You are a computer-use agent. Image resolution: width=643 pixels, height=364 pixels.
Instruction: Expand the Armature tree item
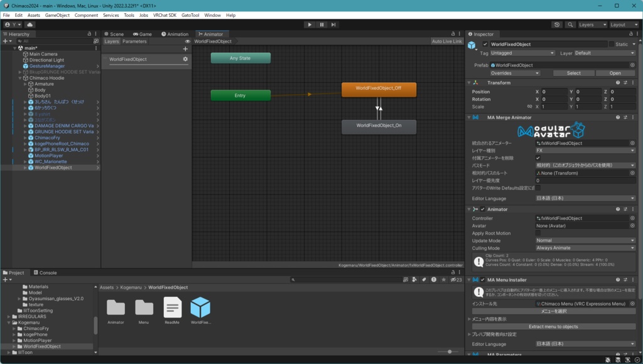pyautogui.click(x=25, y=84)
